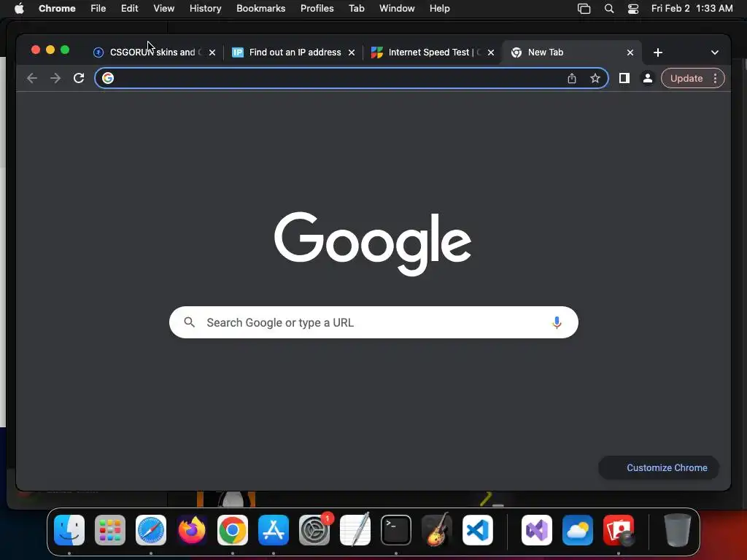Open the side panel icon

click(624, 78)
